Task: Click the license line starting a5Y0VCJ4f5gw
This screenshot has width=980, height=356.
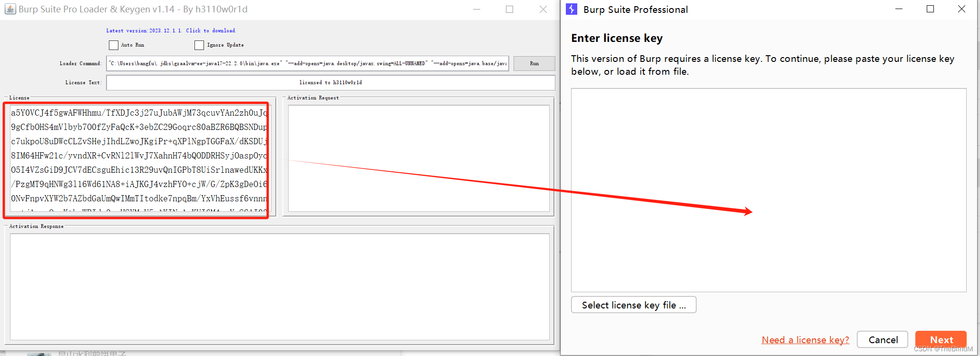Action: (139, 113)
